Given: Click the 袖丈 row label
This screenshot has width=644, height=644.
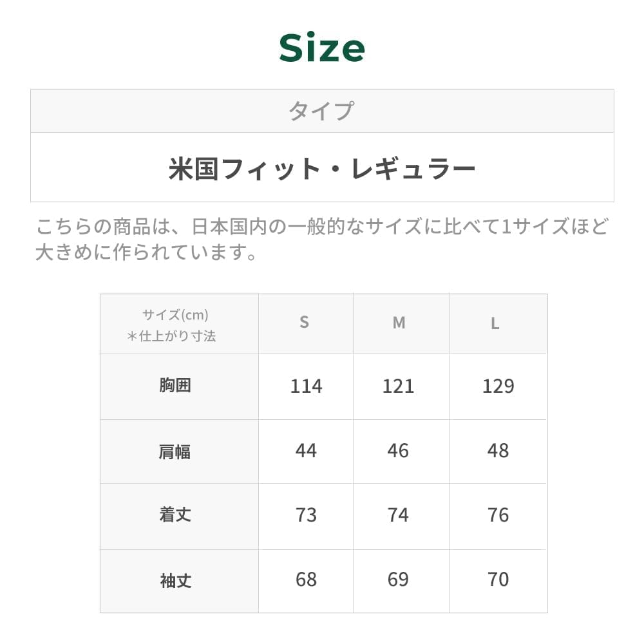Looking at the screenshot, I should 175,580.
